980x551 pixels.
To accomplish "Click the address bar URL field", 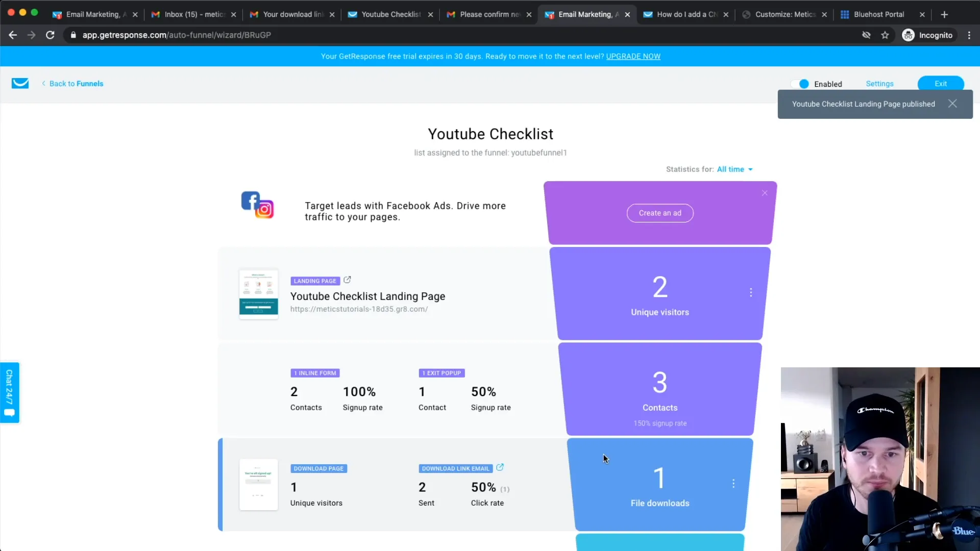I will pos(459,35).
